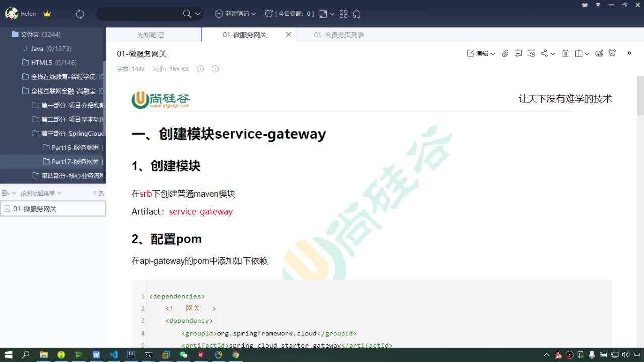Switch to the 01-微服务网关 tab
Image resolution: width=644 pixels, height=362 pixels.
click(245, 35)
